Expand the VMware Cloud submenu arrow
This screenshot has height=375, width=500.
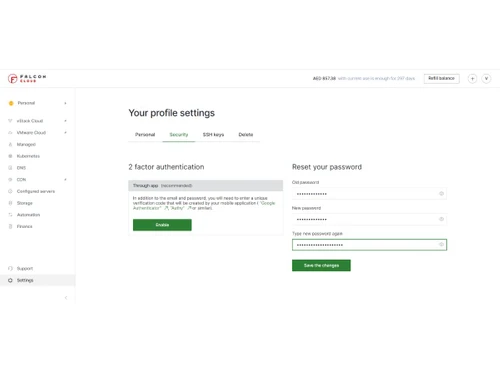click(x=65, y=133)
